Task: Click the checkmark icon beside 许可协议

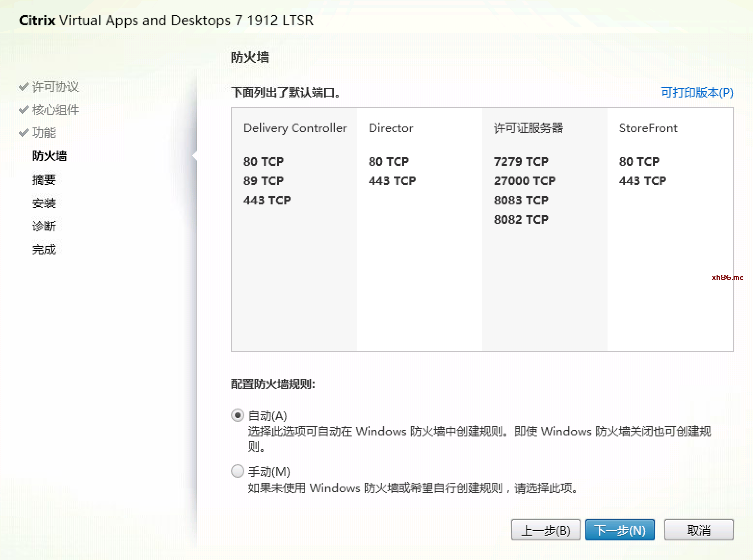Action: tap(23, 87)
